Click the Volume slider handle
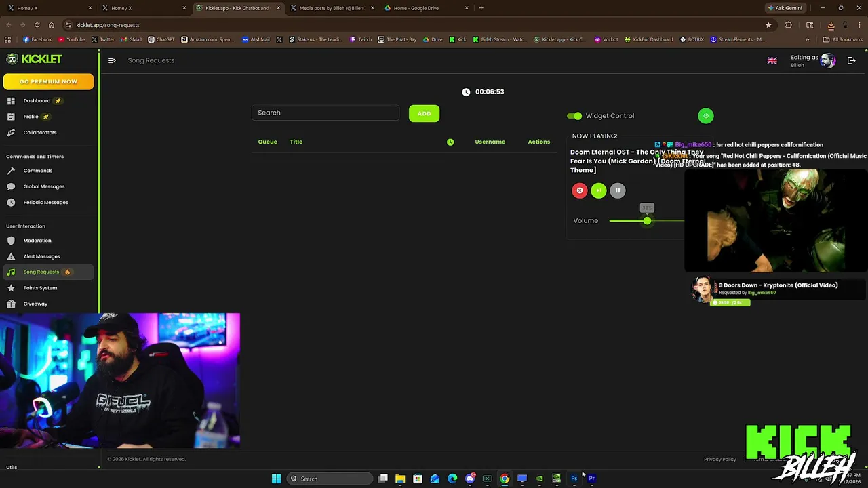 pos(647,221)
